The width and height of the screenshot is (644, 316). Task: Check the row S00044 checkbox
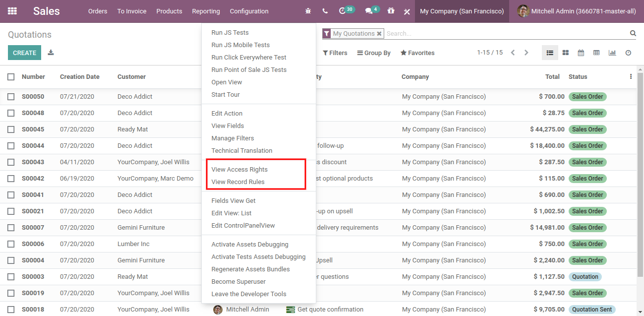pos(11,146)
